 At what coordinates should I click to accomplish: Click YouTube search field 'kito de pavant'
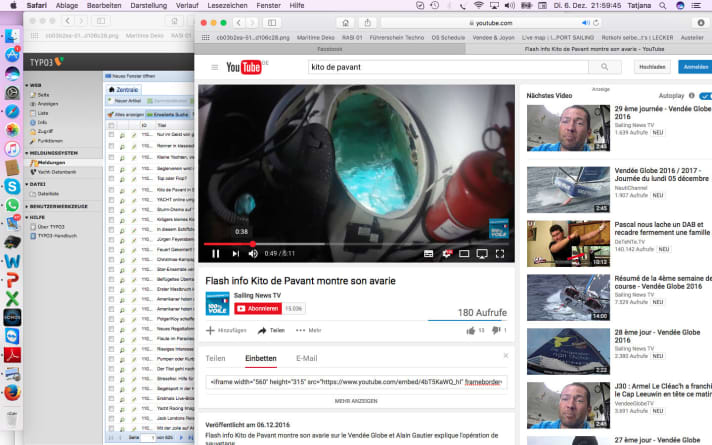tap(448, 67)
